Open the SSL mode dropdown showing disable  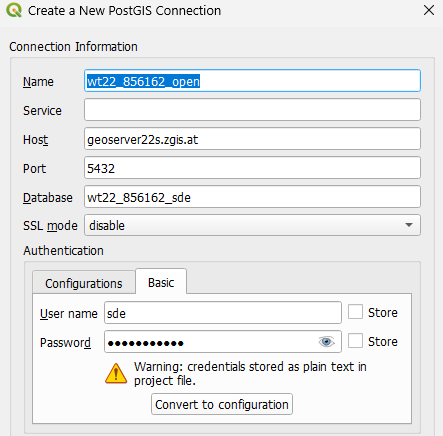tap(252, 225)
